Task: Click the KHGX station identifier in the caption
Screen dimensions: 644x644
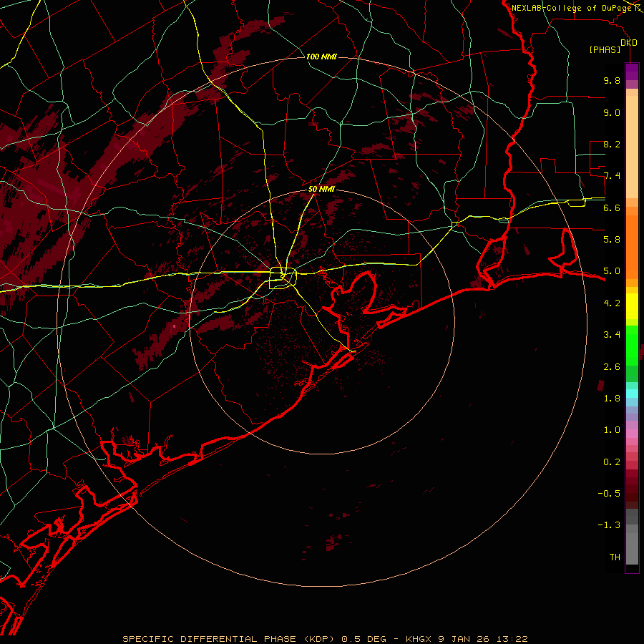Action: point(419,639)
